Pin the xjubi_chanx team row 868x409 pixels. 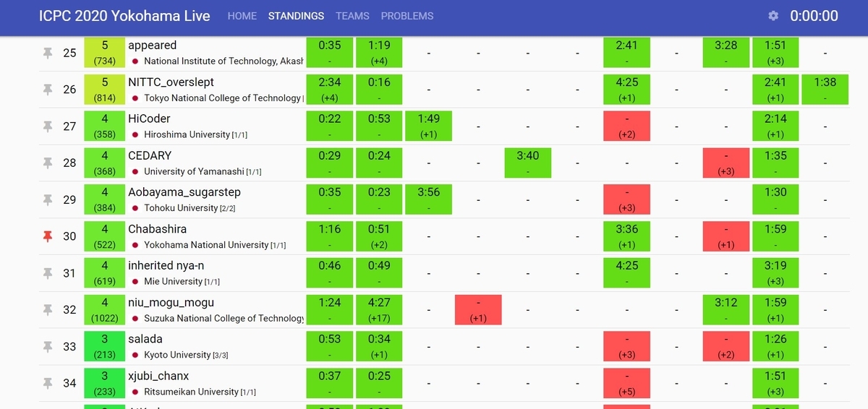[x=48, y=384]
